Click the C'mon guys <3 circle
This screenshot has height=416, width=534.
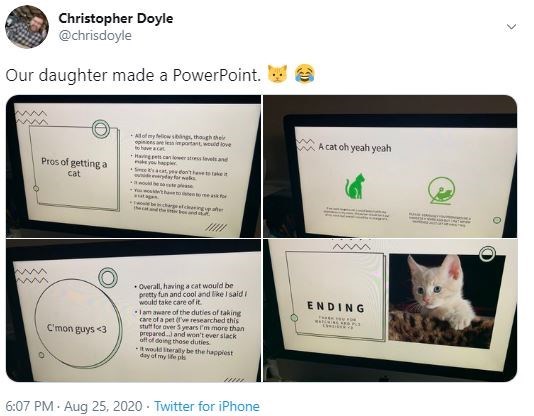(78, 324)
